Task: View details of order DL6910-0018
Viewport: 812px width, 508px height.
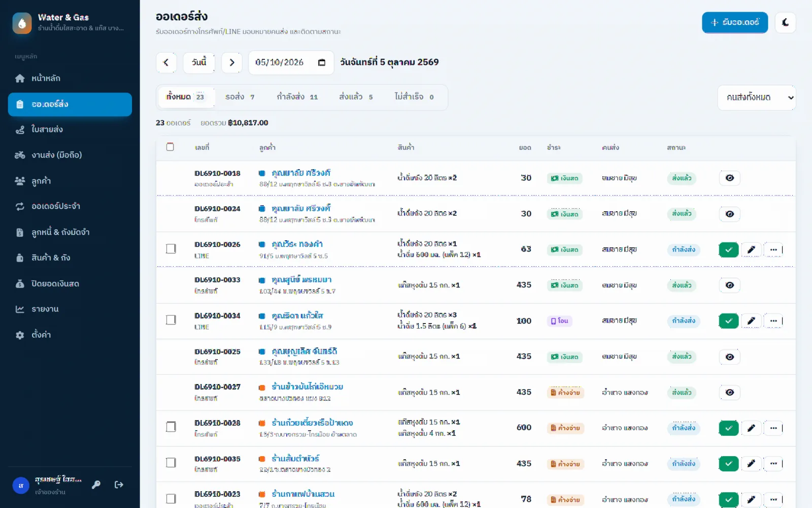Action: coord(729,178)
